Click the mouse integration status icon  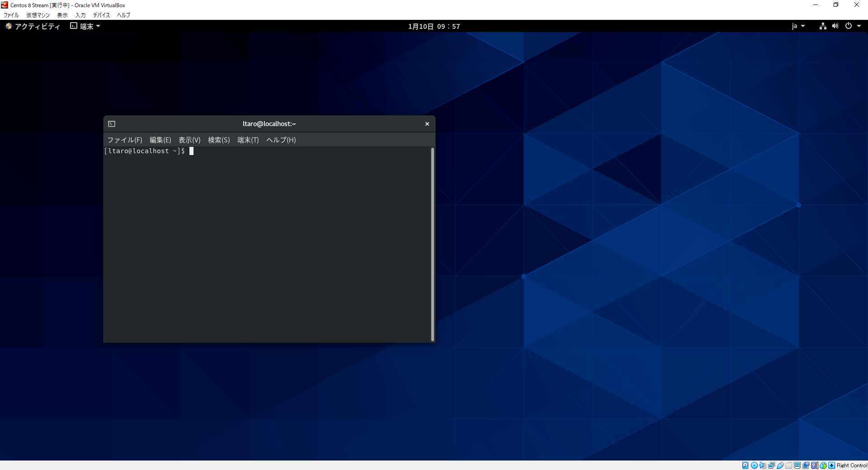(x=823, y=465)
